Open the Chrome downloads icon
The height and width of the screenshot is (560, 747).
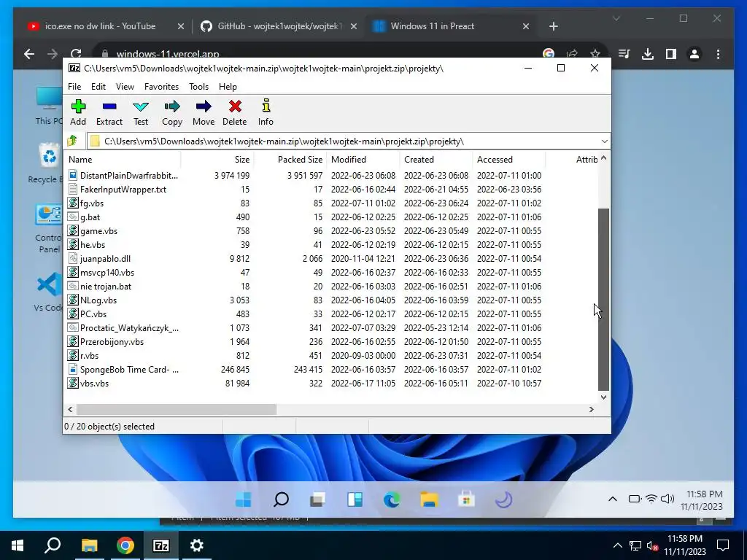(648, 54)
